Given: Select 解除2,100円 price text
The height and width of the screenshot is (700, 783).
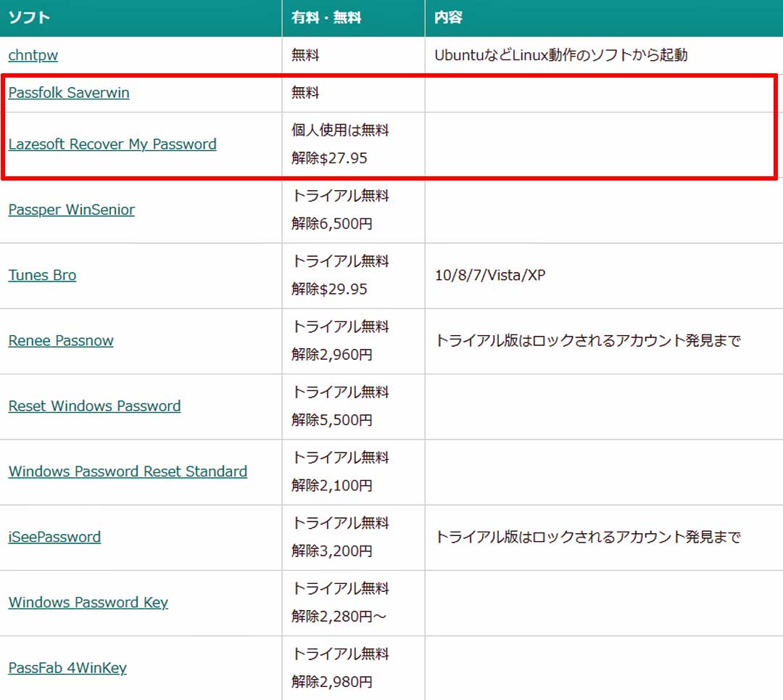Looking at the screenshot, I should tap(332, 486).
